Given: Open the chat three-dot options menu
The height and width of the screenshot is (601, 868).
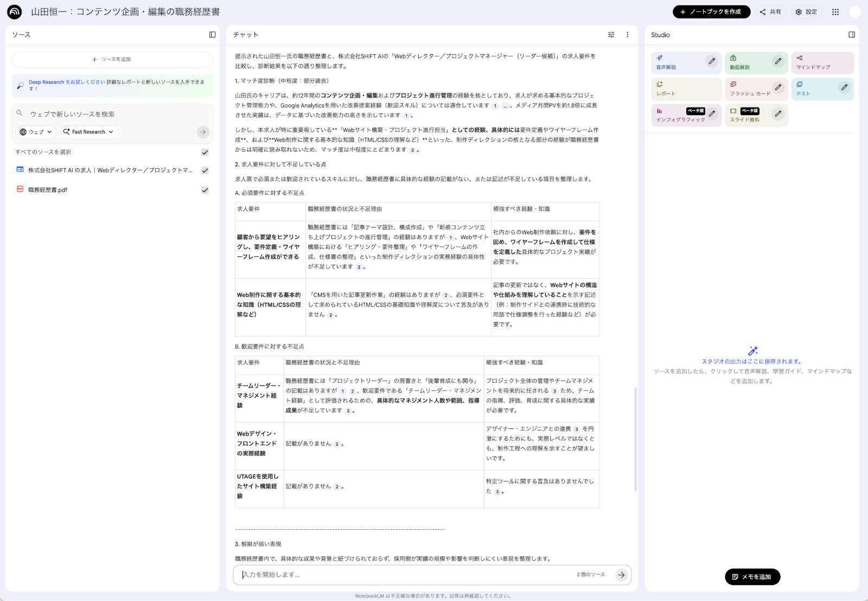Looking at the screenshot, I should pos(627,34).
